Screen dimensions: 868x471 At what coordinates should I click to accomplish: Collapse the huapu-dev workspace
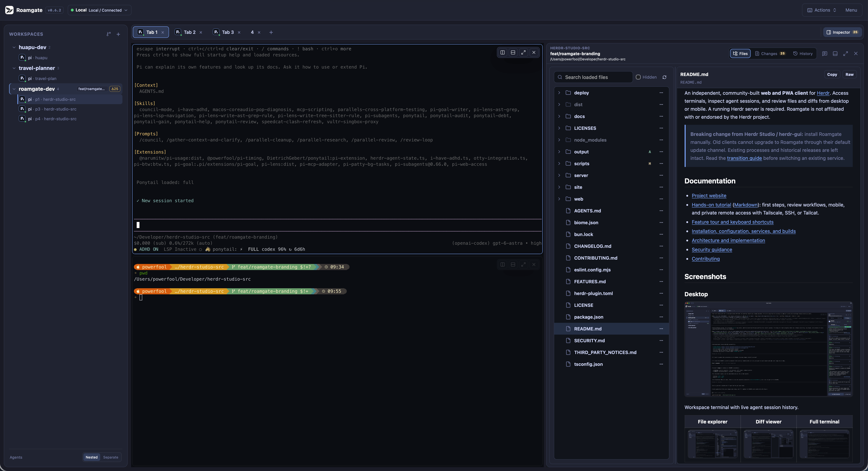(14, 47)
